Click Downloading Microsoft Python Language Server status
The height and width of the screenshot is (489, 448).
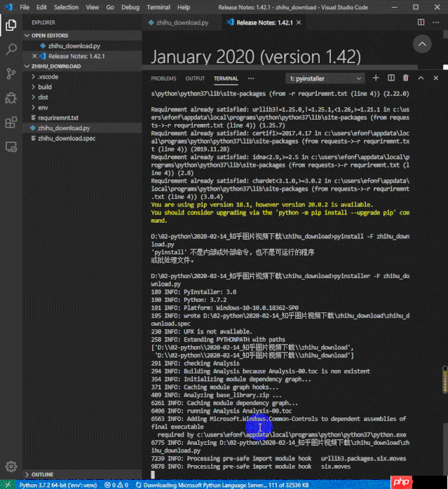222,485
